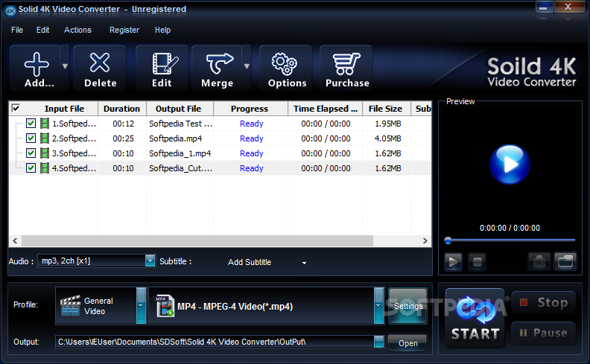This screenshot has width=590, height=364.
Task: Click the Purchase cart button
Action: tap(347, 68)
